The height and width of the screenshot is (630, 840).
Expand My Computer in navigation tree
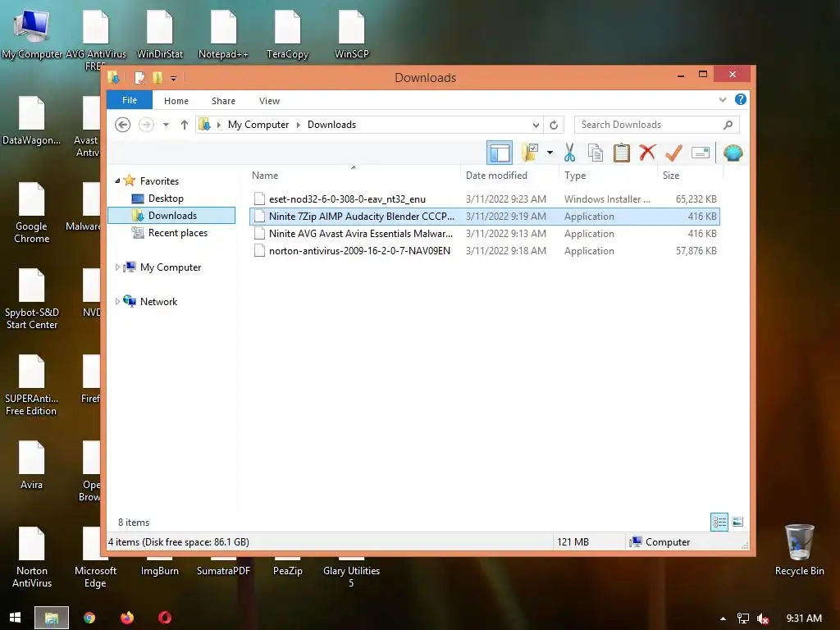tap(117, 267)
